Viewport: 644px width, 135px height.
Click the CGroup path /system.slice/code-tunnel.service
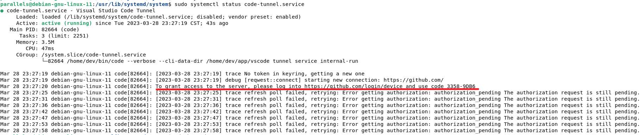coord(94,55)
